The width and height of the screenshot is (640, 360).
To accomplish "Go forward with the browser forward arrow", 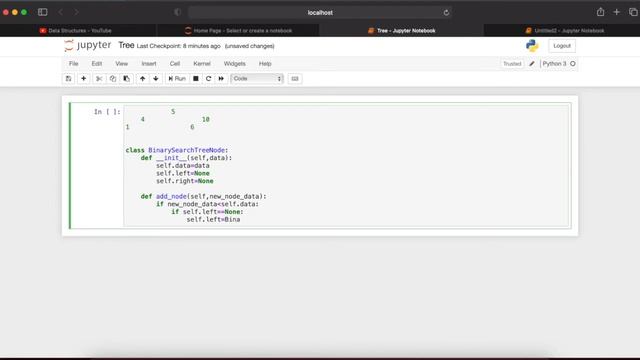I will 76,12.
